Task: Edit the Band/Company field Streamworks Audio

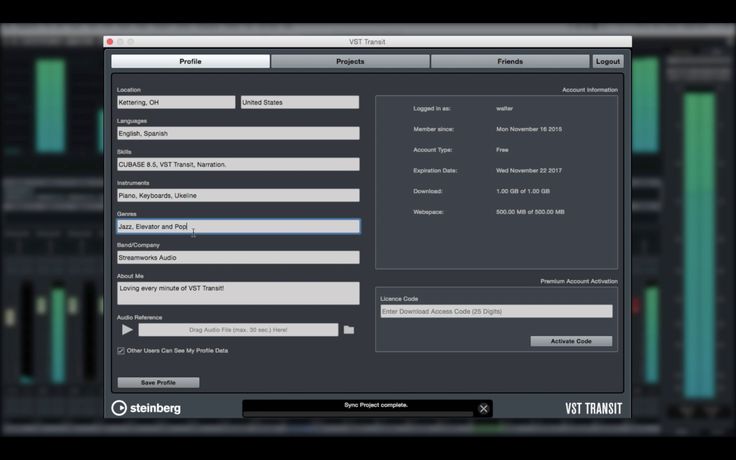Action: [238, 257]
